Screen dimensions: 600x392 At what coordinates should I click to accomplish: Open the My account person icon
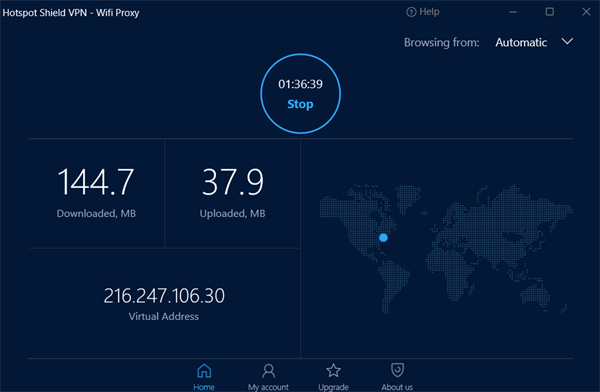click(268, 371)
